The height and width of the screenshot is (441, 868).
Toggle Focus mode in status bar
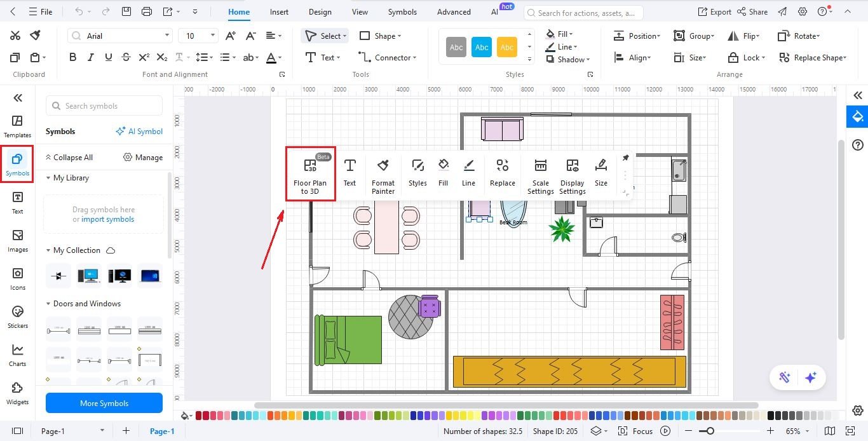pyautogui.click(x=636, y=431)
